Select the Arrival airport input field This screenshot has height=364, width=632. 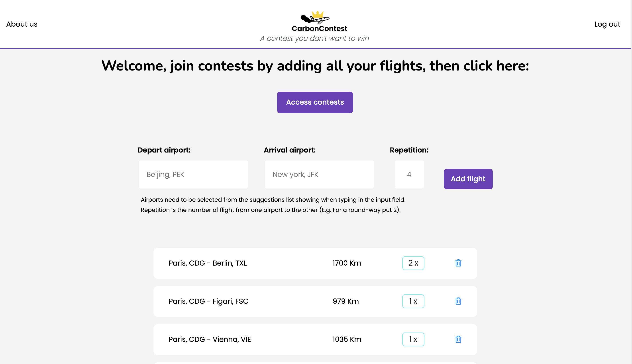(x=319, y=174)
